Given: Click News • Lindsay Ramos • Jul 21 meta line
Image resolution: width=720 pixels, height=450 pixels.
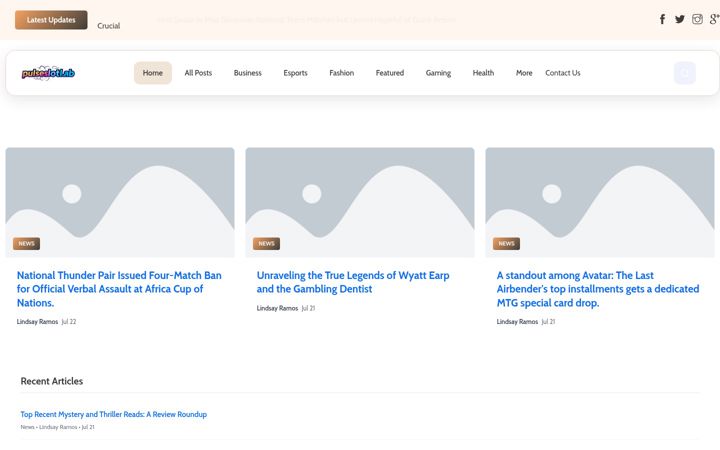Looking at the screenshot, I should [x=57, y=427].
